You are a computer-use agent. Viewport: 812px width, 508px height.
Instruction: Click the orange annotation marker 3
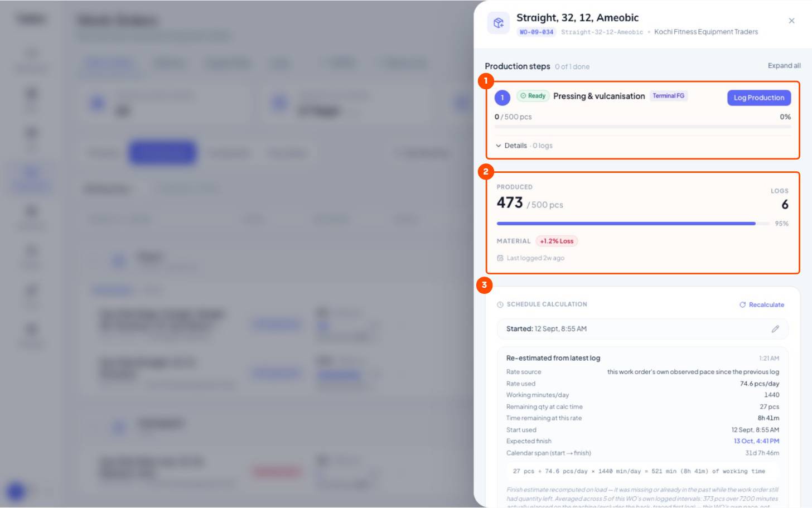point(484,285)
